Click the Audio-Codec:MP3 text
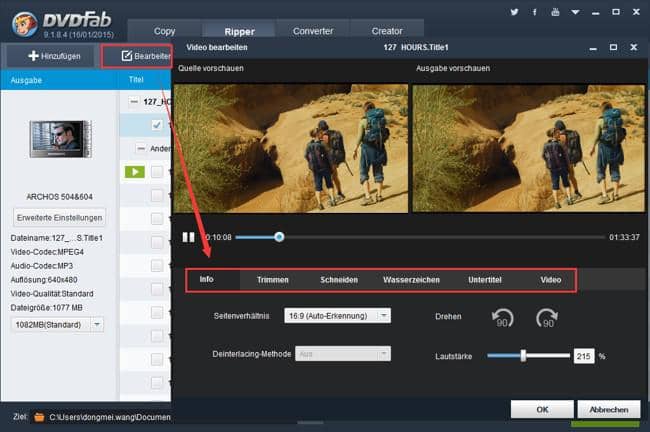650x432 pixels. pyautogui.click(x=41, y=266)
